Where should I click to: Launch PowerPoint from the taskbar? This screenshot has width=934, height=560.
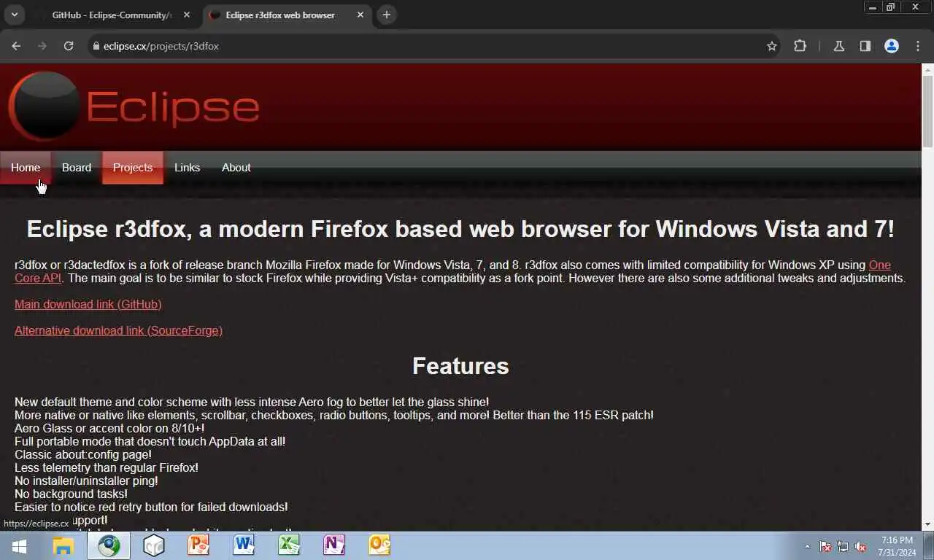pyautogui.click(x=198, y=545)
